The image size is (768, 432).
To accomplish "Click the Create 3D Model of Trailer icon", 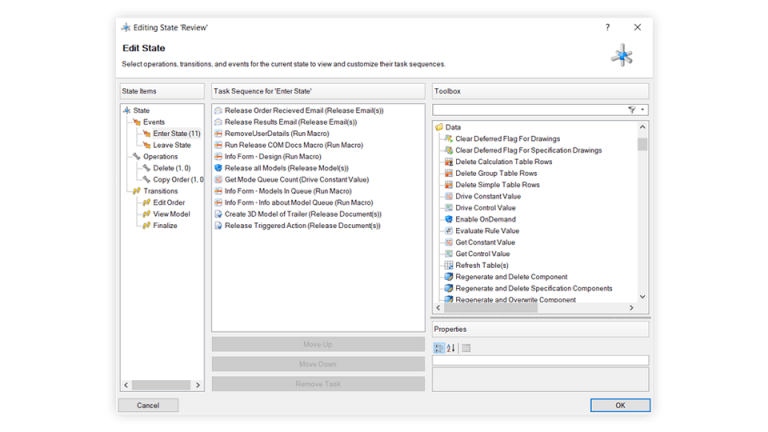I will click(x=219, y=214).
